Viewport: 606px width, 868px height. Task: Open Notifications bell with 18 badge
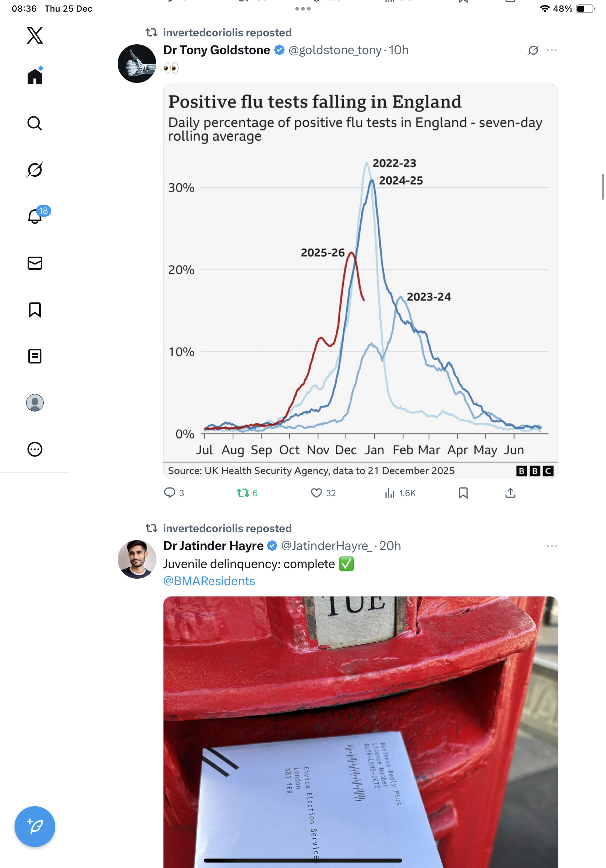point(35,216)
